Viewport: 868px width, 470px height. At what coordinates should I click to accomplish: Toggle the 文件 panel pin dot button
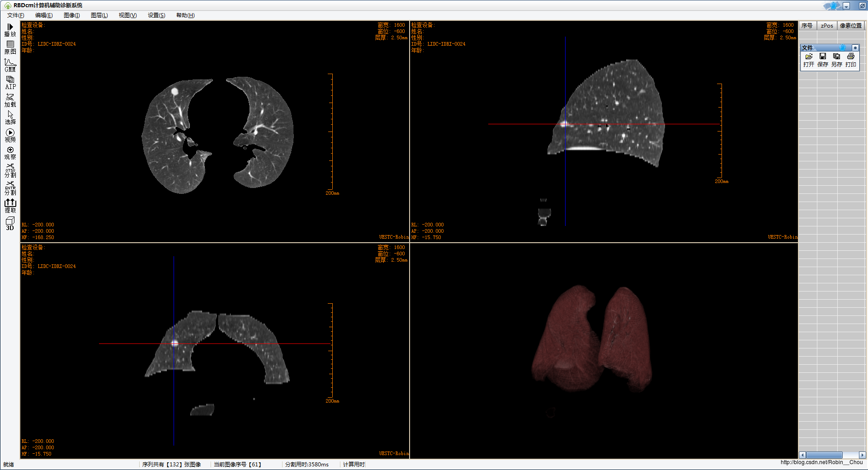[855, 47]
